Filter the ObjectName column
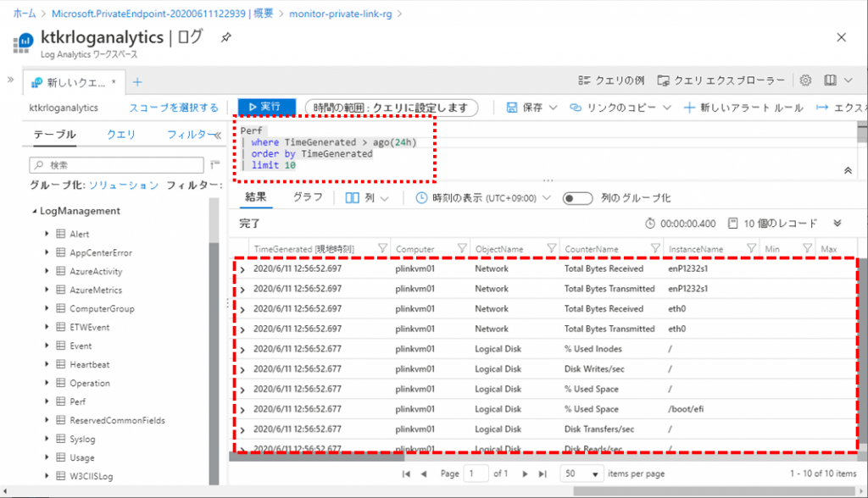Viewport: 868px width, 498px height. click(x=551, y=248)
